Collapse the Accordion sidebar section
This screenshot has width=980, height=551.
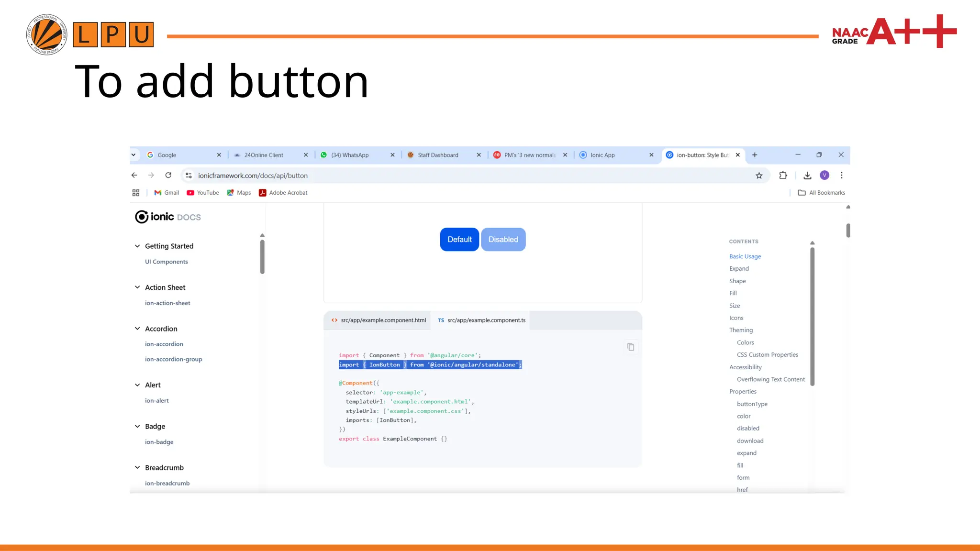pyautogui.click(x=137, y=329)
